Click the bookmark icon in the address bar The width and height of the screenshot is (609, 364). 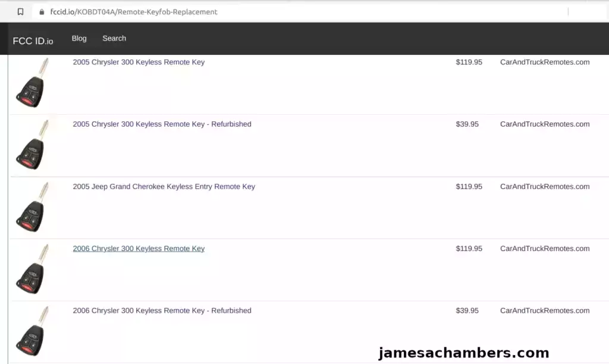tap(21, 12)
